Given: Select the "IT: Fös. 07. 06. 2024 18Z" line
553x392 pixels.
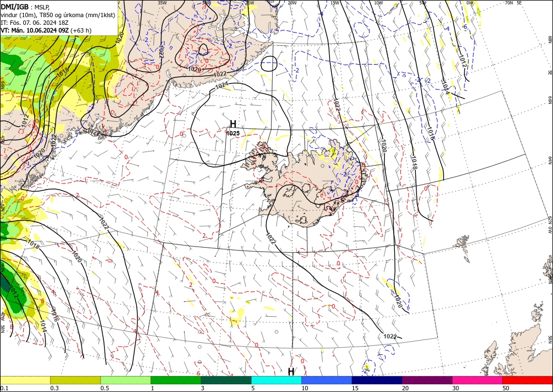Looking at the screenshot, I should pyautogui.click(x=34, y=23).
